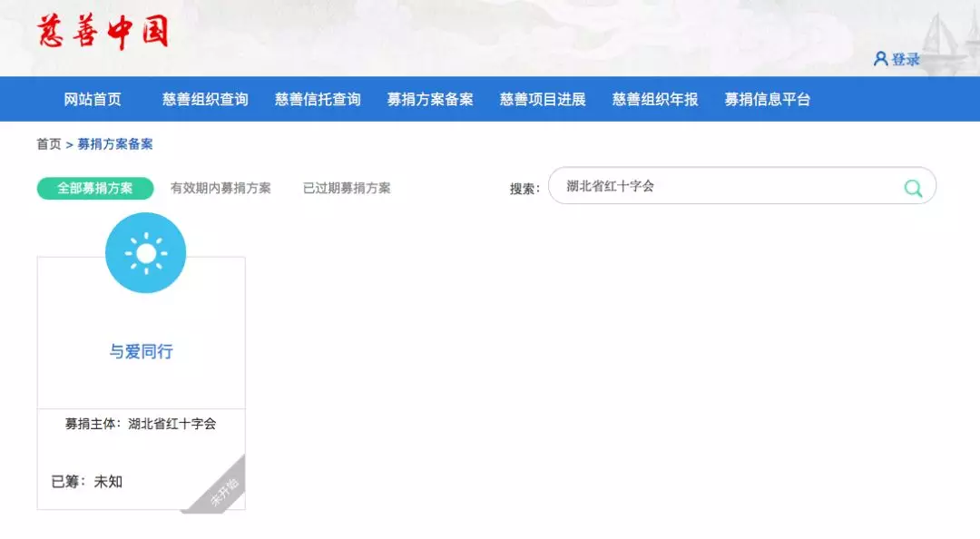Click the magnifier search icon
Viewport: 980px width, 539px height.
(913, 188)
